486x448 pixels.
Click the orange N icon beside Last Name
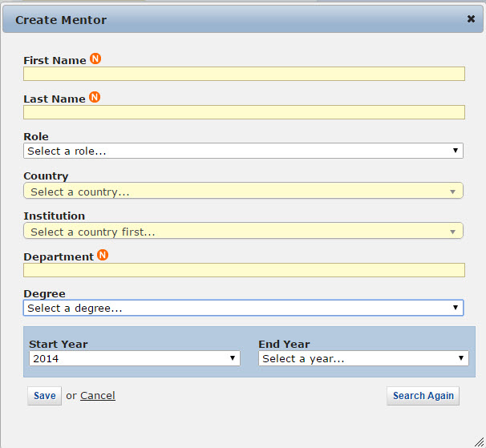coord(95,98)
